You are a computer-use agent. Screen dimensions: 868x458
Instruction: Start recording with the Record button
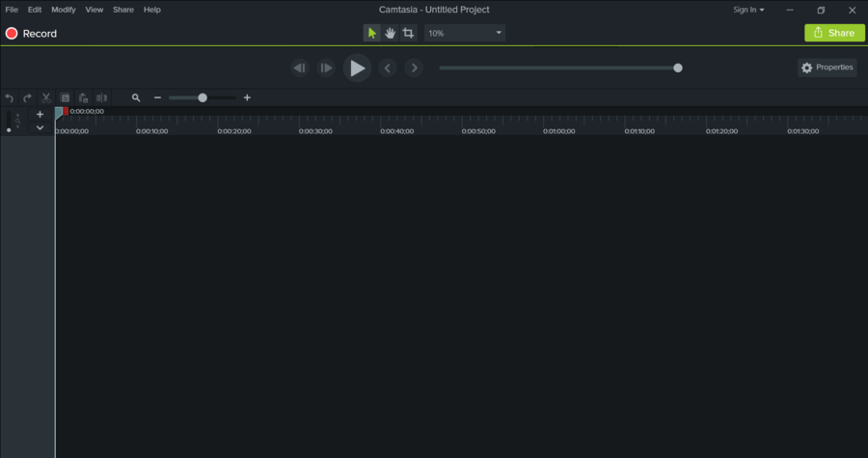click(x=31, y=33)
